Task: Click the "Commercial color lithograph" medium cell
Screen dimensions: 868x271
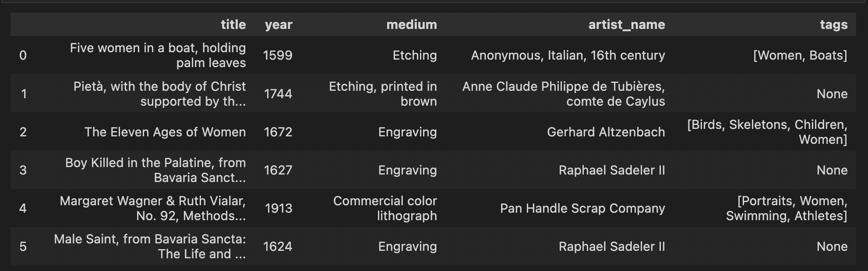Action: [x=385, y=208]
